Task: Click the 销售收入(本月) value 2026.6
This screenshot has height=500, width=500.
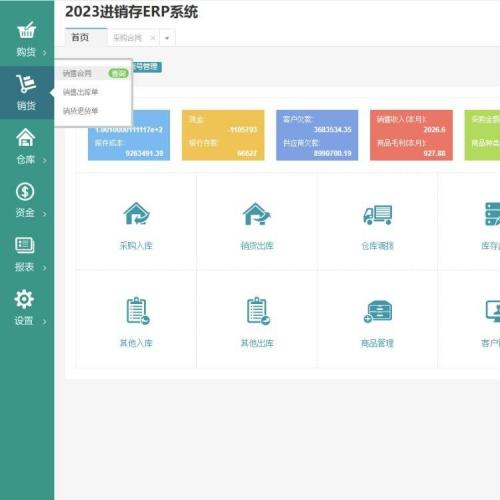Action: click(434, 130)
